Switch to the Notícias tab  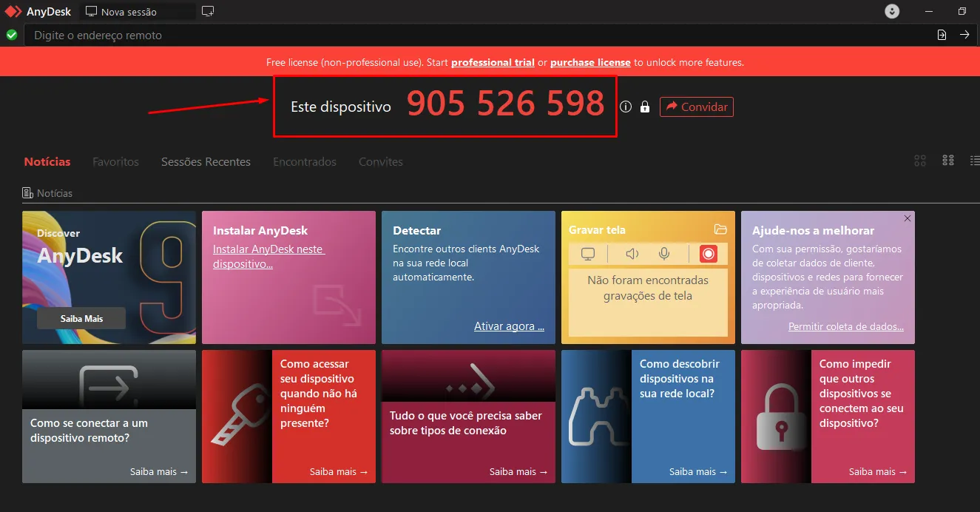coord(47,161)
